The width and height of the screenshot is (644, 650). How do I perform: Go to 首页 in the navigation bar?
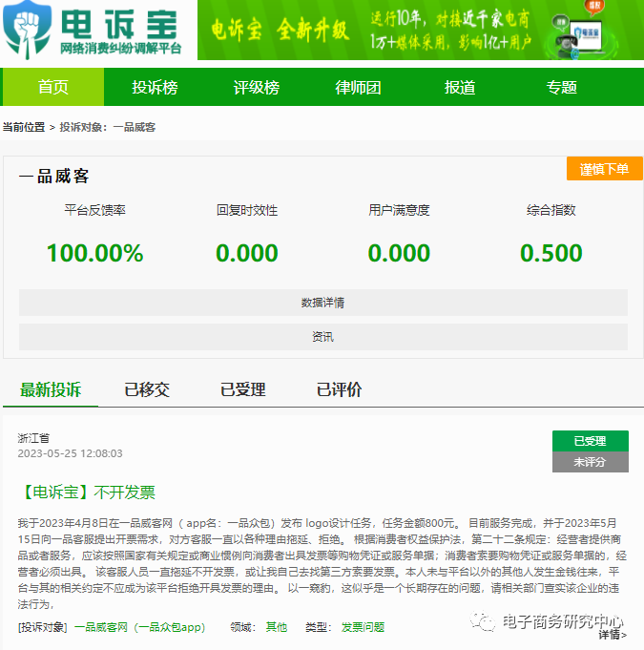coord(53,87)
